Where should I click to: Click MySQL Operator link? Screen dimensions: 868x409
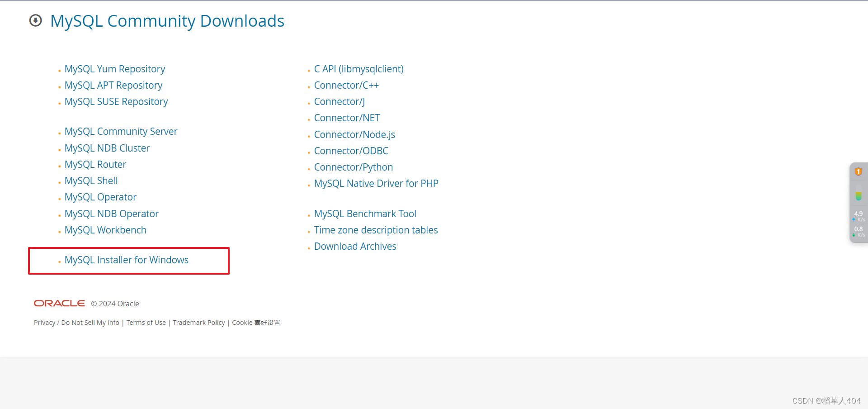point(100,197)
